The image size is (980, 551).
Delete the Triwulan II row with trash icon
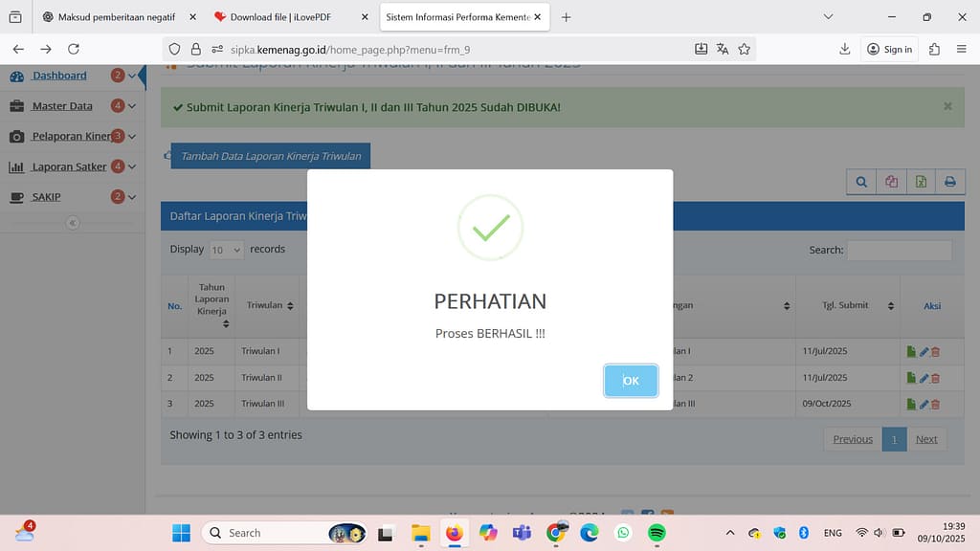936,378
